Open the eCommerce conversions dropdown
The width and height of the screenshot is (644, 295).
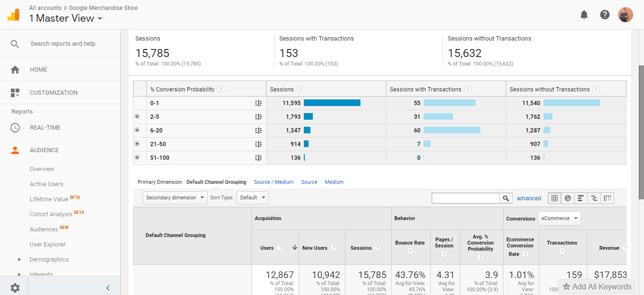(560, 218)
